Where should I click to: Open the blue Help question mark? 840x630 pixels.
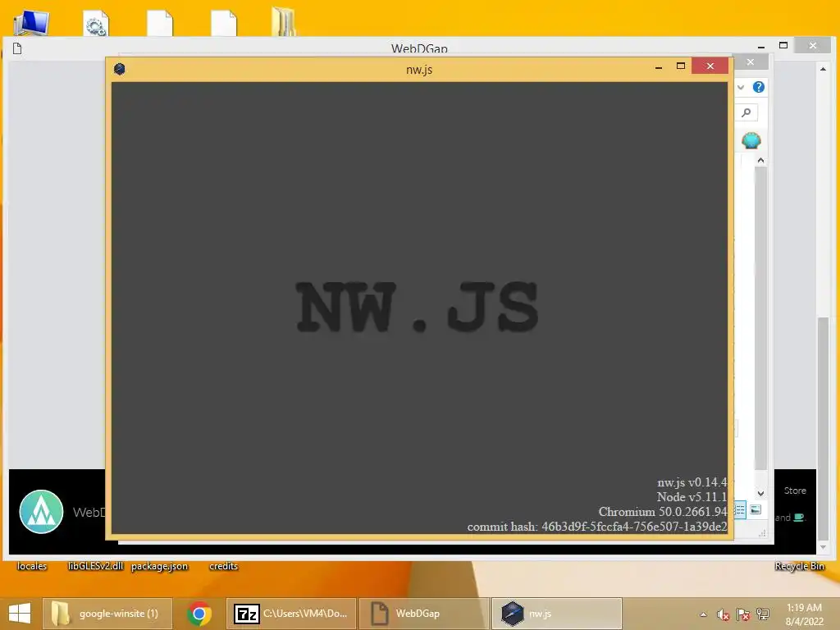pyautogui.click(x=758, y=87)
